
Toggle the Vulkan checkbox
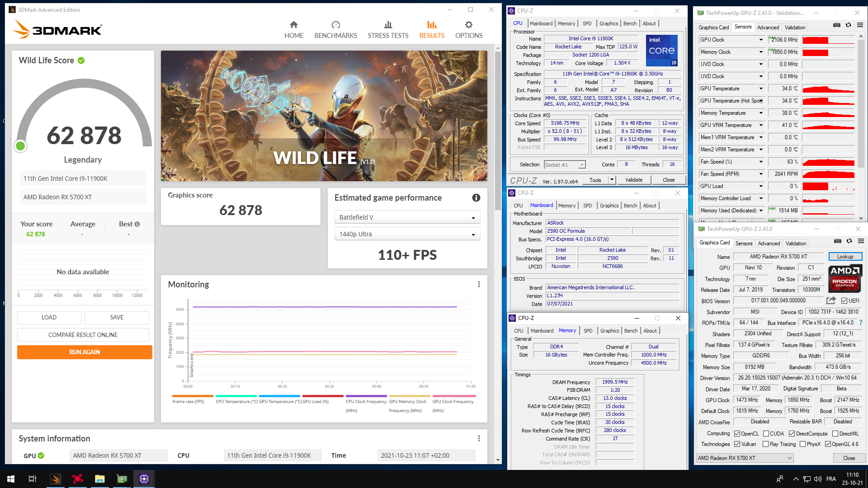coord(737,444)
